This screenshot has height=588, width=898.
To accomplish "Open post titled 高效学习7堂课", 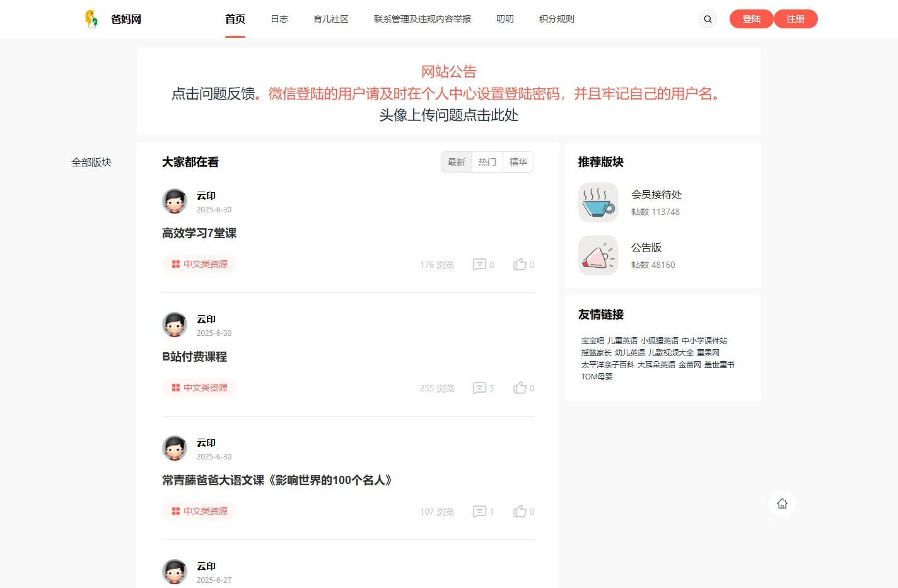I will click(199, 233).
